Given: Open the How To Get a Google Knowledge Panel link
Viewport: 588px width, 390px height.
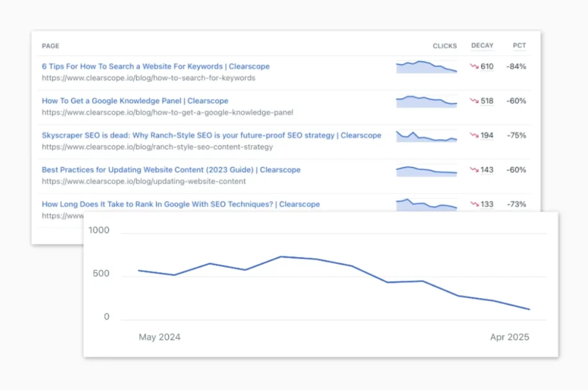Looking at the screenshot, I should pyautogui.click(x=134, y=101).
